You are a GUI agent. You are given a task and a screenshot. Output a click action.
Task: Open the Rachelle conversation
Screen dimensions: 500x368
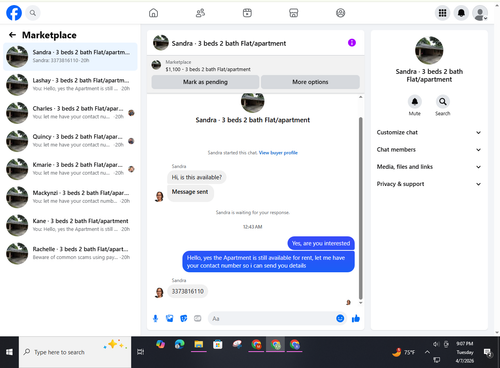click(x=70, y=253)
